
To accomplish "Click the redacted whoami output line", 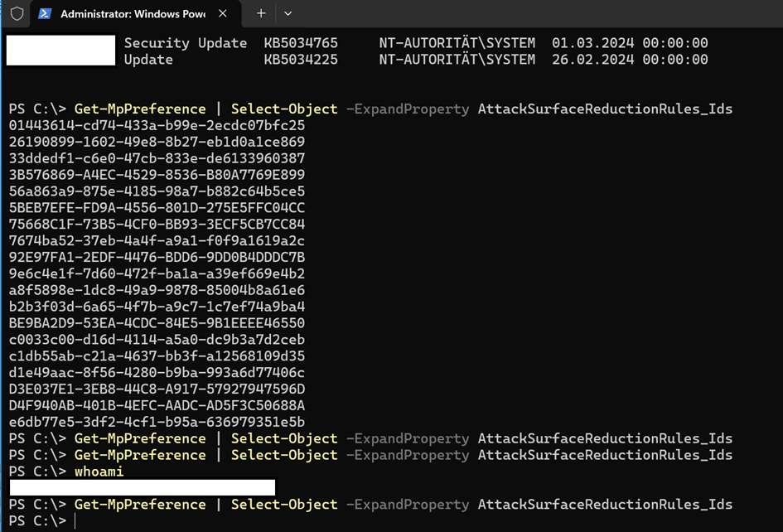I will pos(143,487).
